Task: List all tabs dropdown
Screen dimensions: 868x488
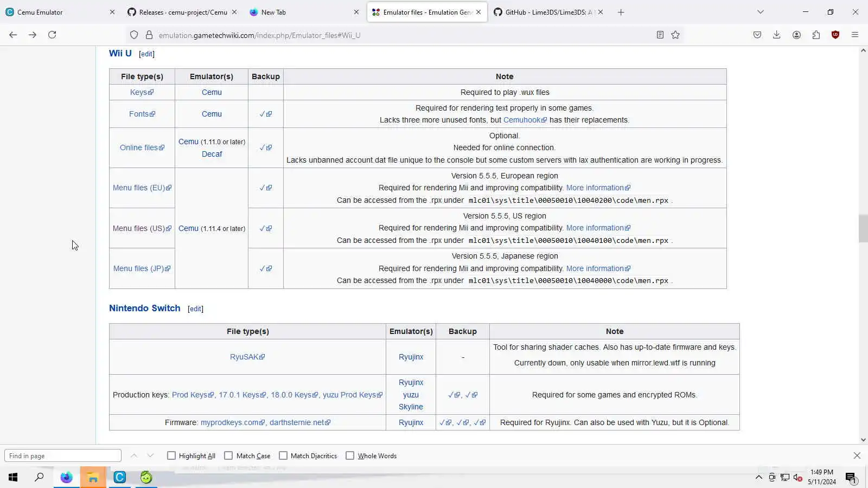Action: tap(761, 12)
